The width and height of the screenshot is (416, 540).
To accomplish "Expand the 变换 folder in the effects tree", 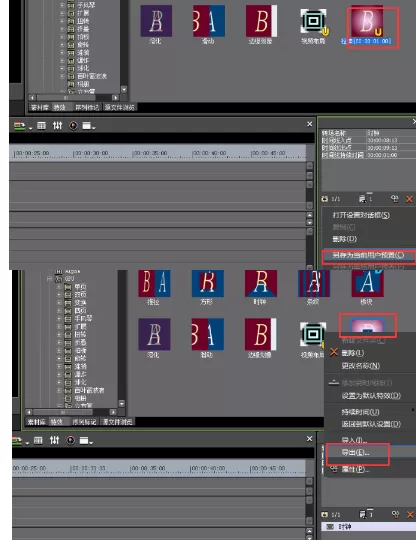I will 59,303.
